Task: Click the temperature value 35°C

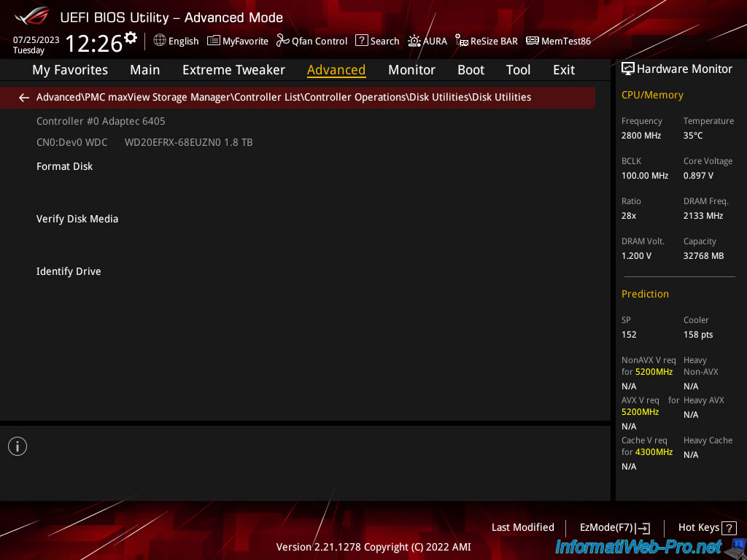Action: click(x=693, y=136)
